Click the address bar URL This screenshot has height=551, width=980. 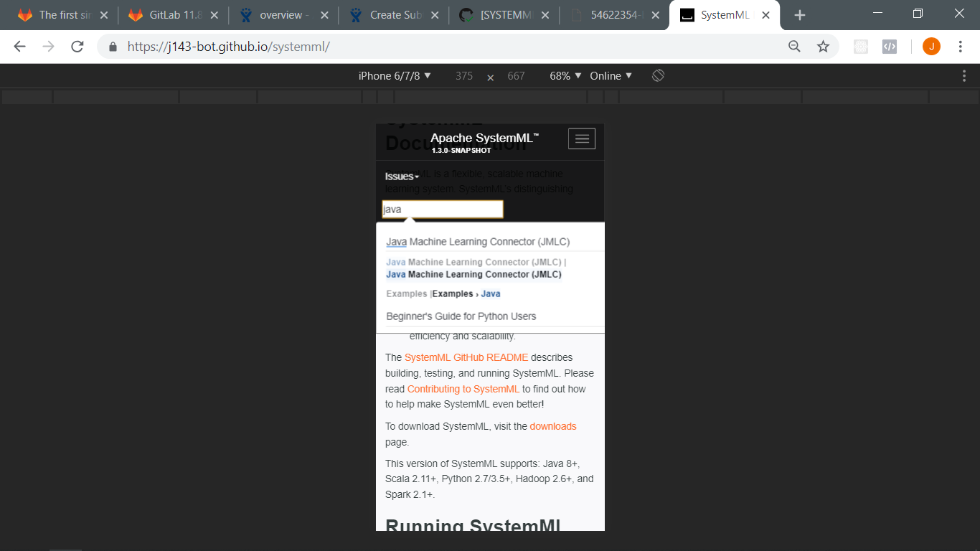pyautogui.click(x=228, y=47)
